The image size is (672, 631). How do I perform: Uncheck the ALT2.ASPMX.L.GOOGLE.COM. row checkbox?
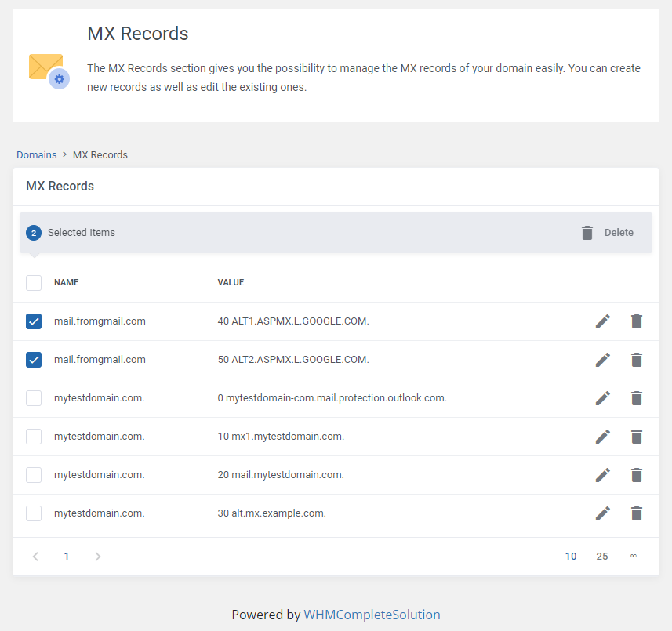click(34, 360)
